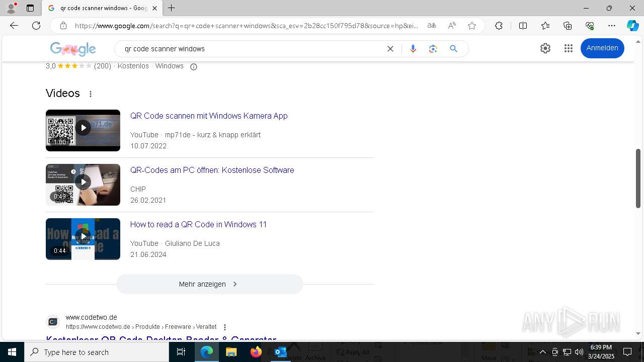Screen dimensions: 644x362
Task: Show hidden tray icons chevron
Action: tap(543, 352)
